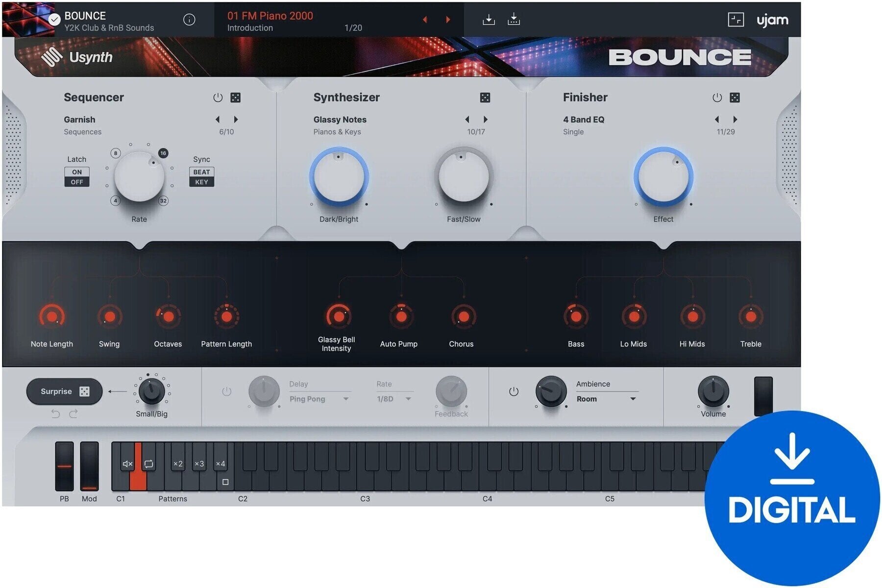Set Sync to KEY
The image size is (882, 588).
coord(201,182)
